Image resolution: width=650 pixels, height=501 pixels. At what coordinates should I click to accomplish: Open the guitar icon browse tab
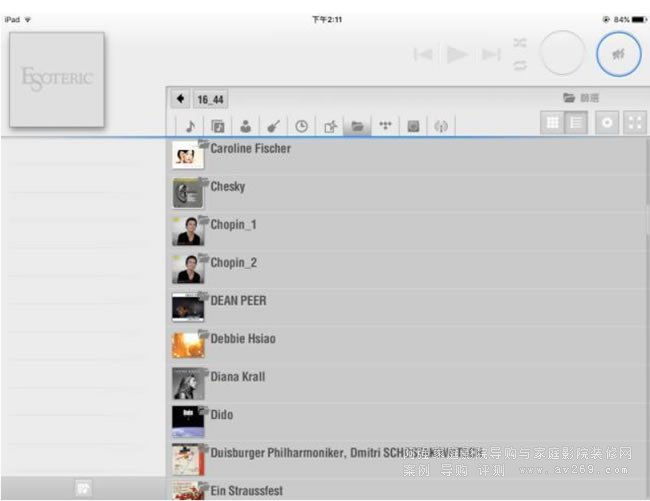(x=272, y=126)
